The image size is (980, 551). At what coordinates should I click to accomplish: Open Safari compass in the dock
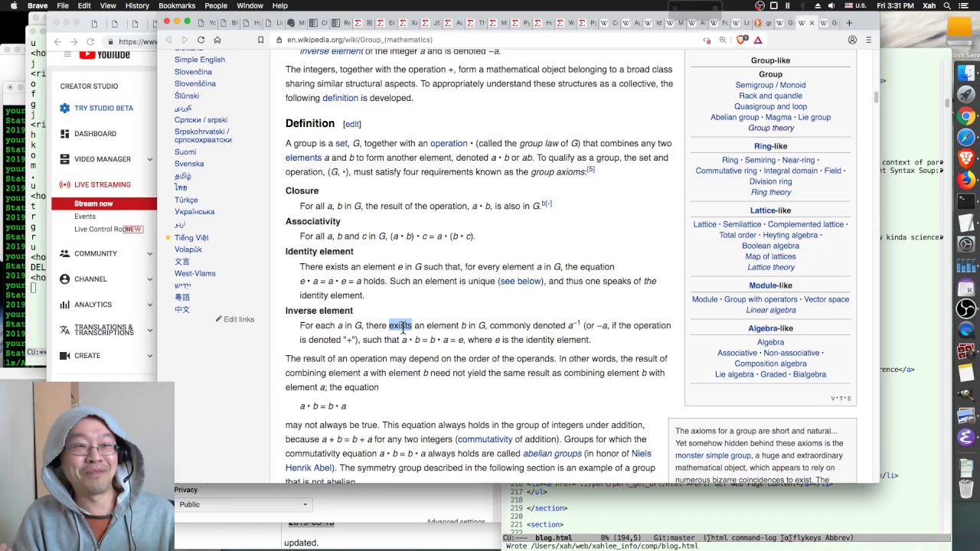pos(966,138)
